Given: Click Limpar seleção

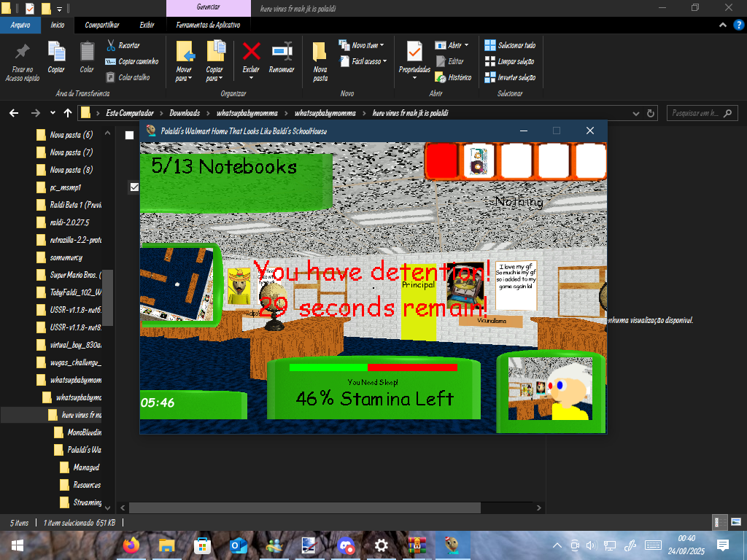Looking at the screenshot, I should [508, 61].
